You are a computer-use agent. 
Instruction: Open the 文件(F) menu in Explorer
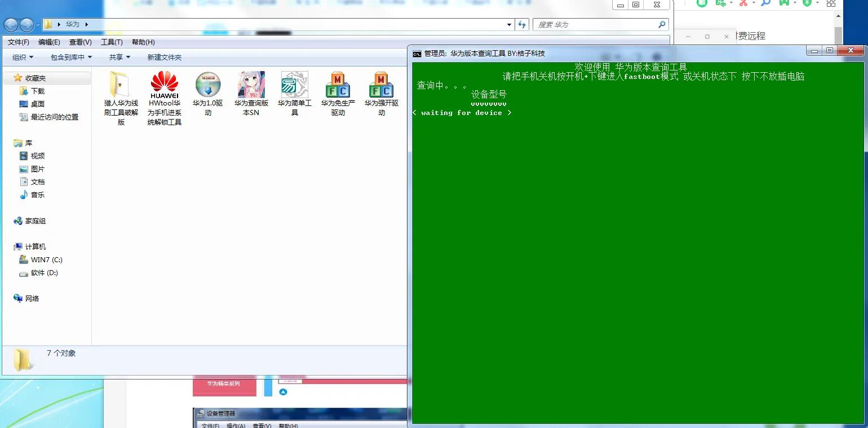[x=19, y=42]
